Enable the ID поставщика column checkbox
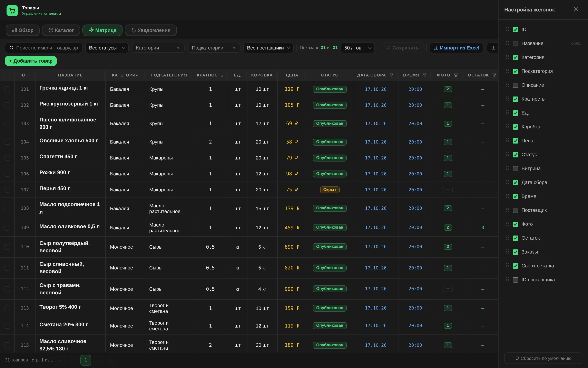 pos(515,280)
